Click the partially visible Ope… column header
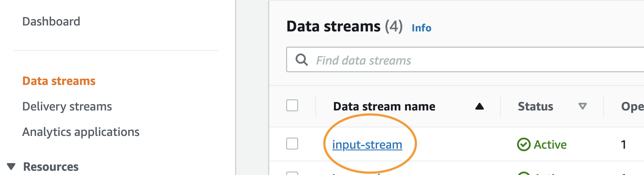 pos(632,107)
